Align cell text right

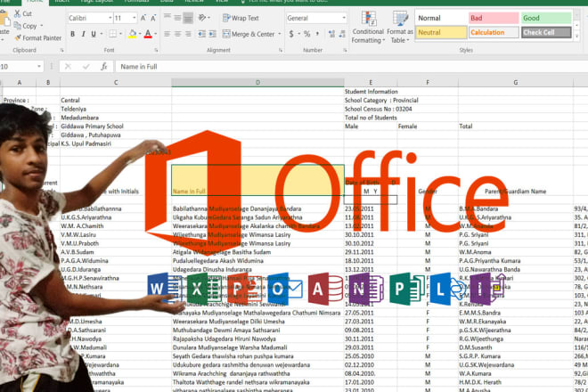(x=188, y=34)
